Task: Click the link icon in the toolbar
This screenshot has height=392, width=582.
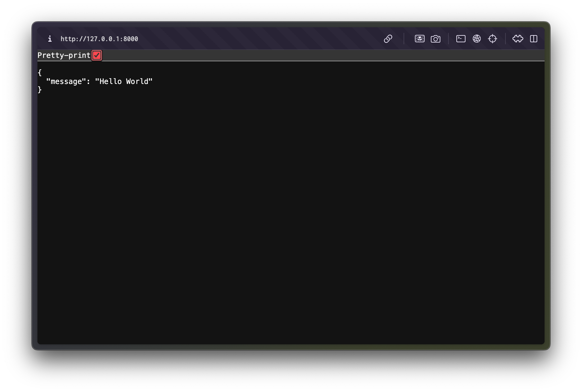Action: pos(389,39)
